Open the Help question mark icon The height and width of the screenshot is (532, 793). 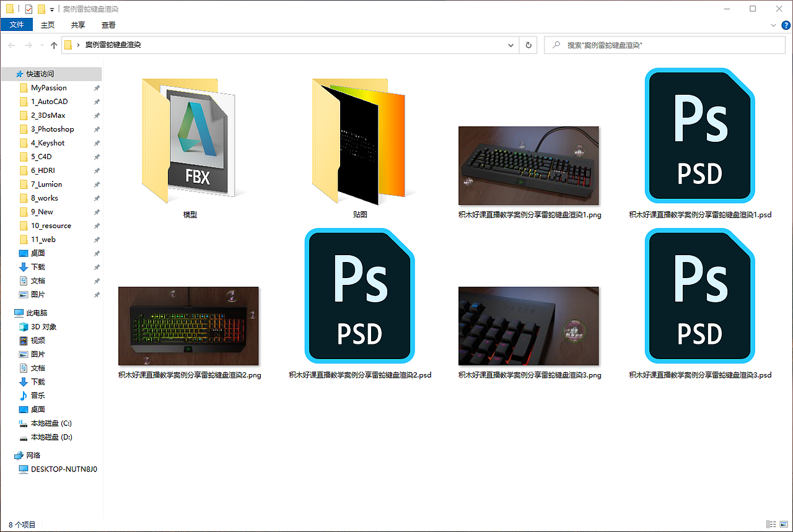coord(786,25)
